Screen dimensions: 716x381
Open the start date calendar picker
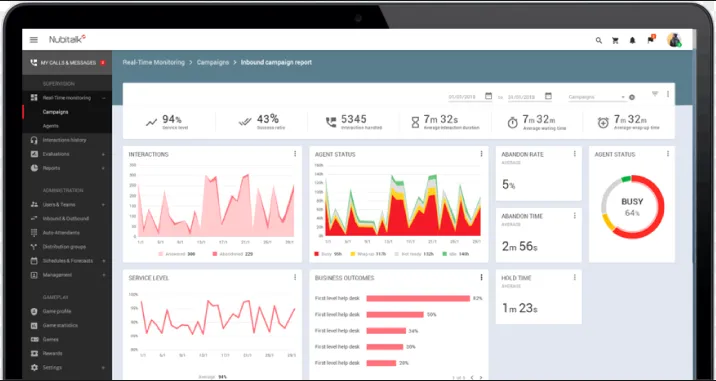(x=489, y=96)
